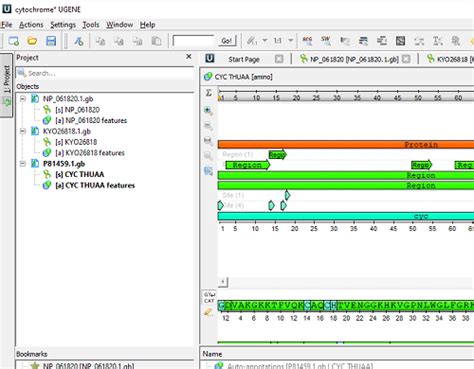
Task: Collapse the KYO26818.1.gb document node
Action: [x=23, y=131]
